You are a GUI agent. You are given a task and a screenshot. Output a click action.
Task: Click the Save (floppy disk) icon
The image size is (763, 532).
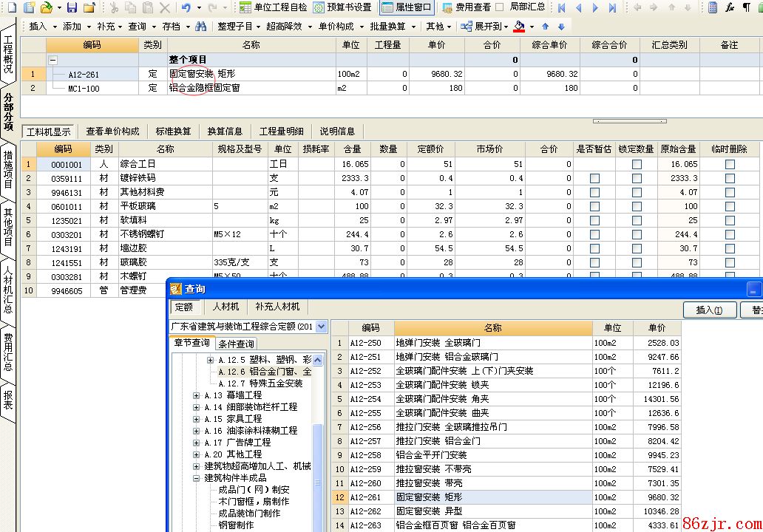pyautogui.click(x=72, y=7)
